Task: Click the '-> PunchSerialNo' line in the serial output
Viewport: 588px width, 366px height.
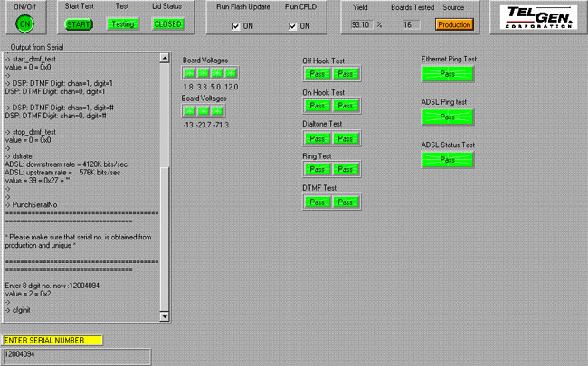Action: coord(31,204)
